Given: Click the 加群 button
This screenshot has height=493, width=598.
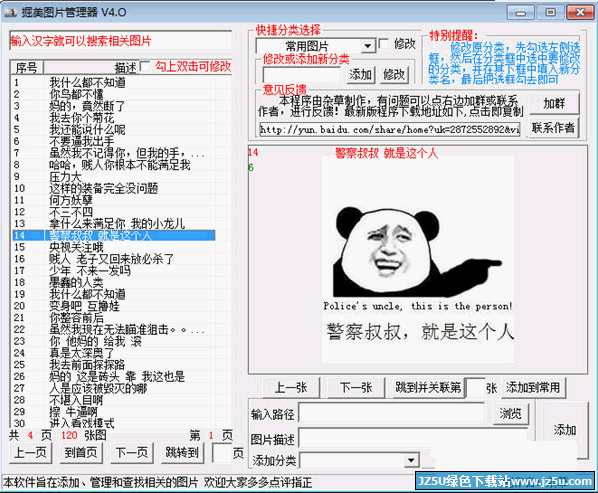Looking at the screenshot, I should (x=554, y=103).
